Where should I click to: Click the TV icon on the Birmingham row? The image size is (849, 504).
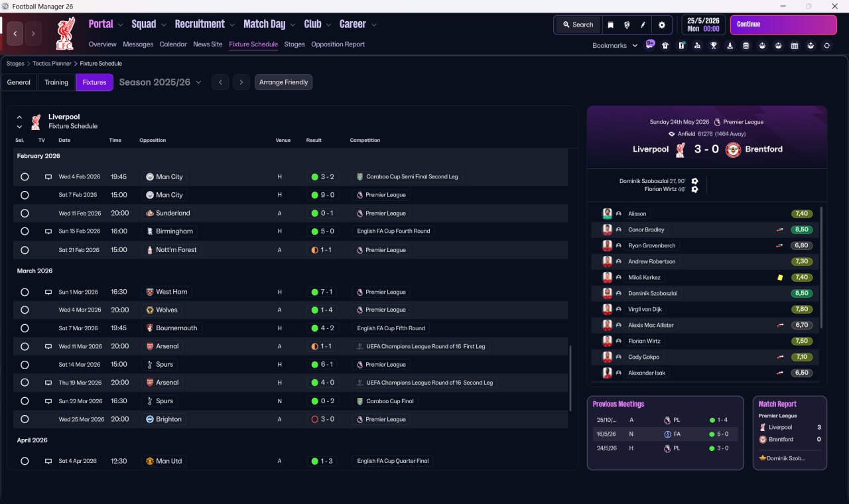coord(48,231)
